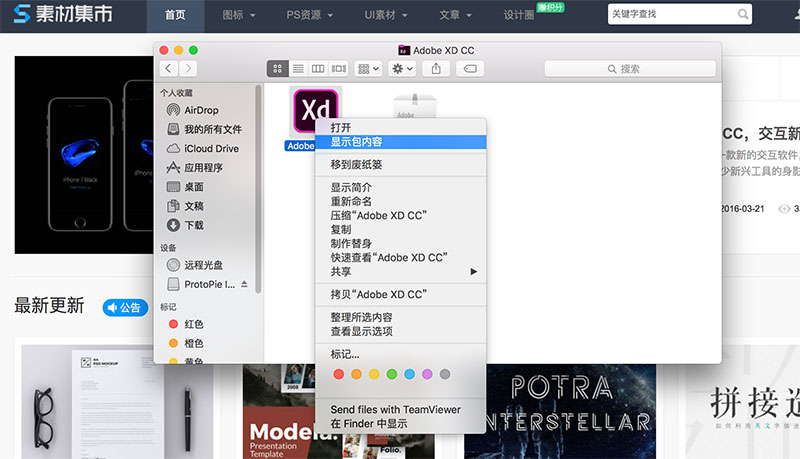Image resolution: width=800 pixels, height=459 pixels.
Task: Choose 整理所选内容 from the context menu
Action: coord(401,317)
